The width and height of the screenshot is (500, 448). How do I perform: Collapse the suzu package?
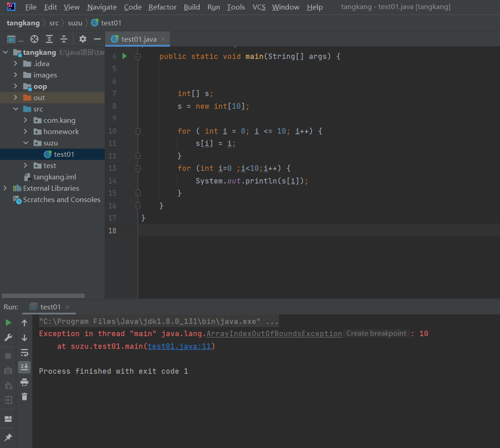click(26, 143)
